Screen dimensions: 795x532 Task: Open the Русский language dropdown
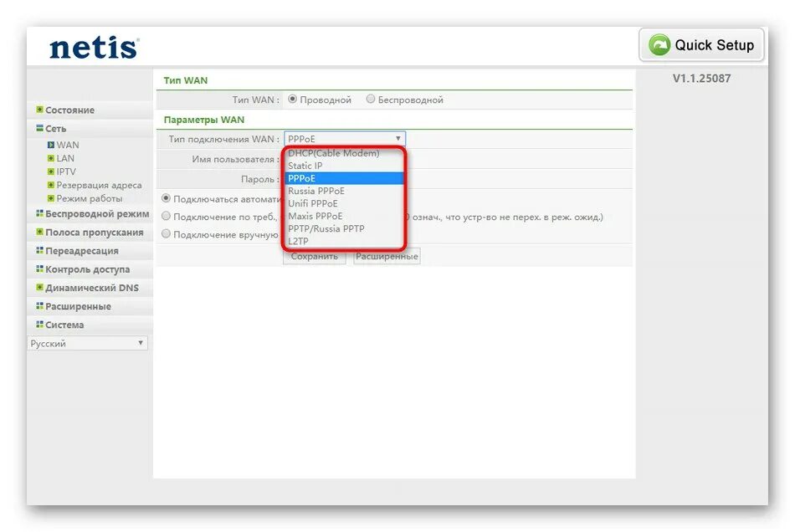click(x=87, y=343)
